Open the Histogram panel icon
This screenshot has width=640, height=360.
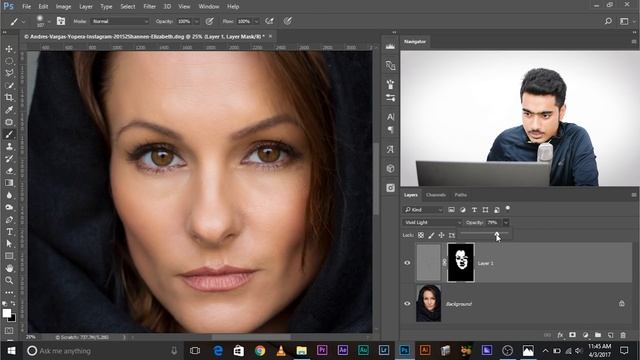coord(390,47)
